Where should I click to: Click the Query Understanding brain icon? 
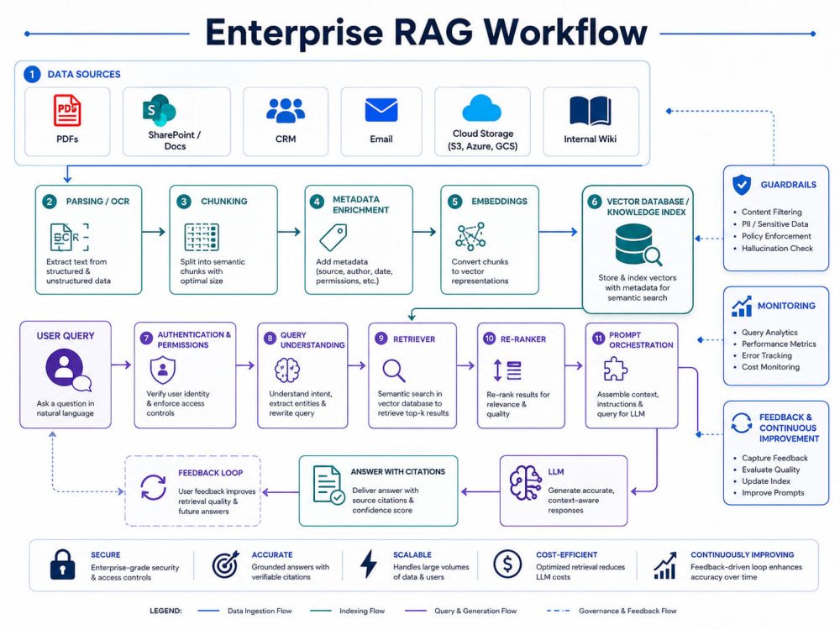click(x=287, y=370)
